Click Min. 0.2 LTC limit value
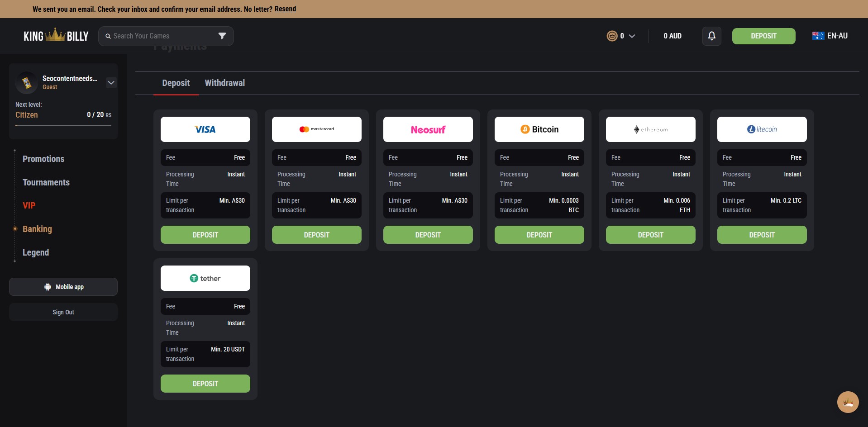Screen dimensions: 868x427 click(786, 200)
